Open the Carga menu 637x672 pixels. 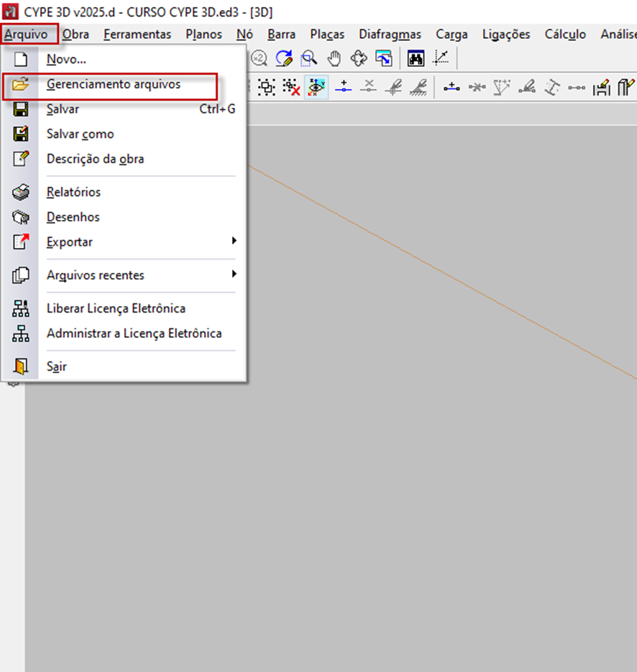tap(452, 34)
